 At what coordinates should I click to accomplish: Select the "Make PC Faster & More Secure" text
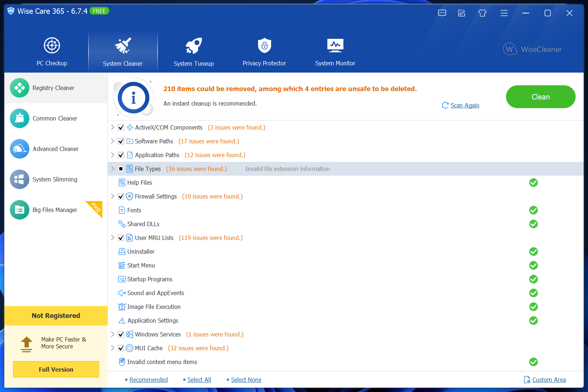64,343
